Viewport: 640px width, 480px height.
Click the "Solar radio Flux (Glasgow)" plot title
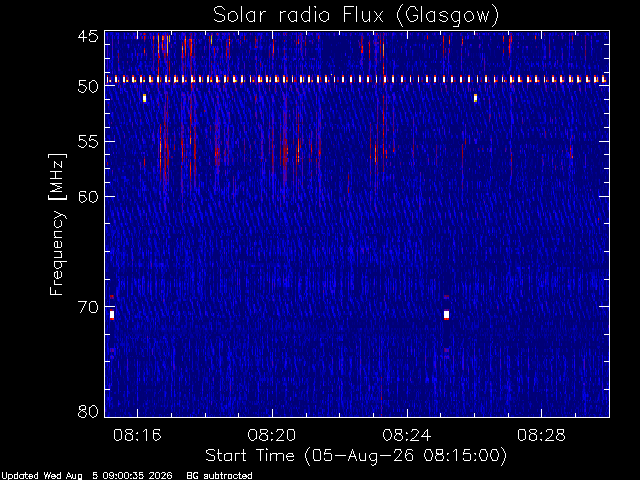click(356, 16)
